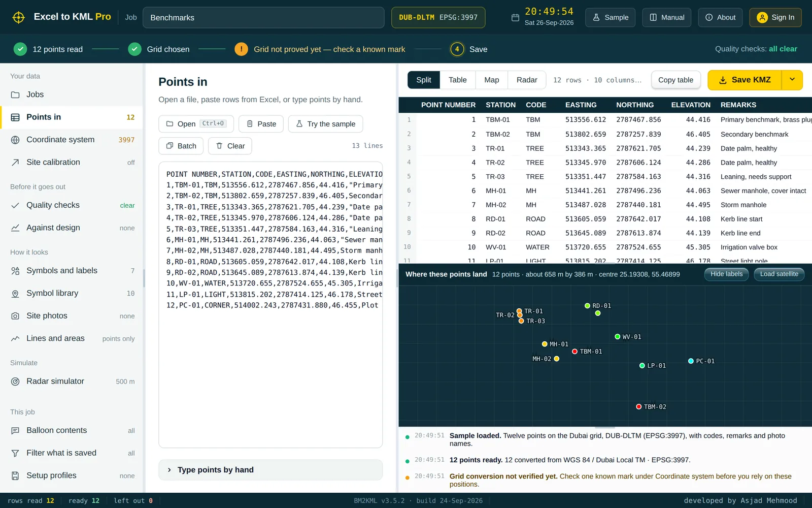Open Filter what is saved funnel item
The width and height of the screenshot is (812, 508).
71,453
